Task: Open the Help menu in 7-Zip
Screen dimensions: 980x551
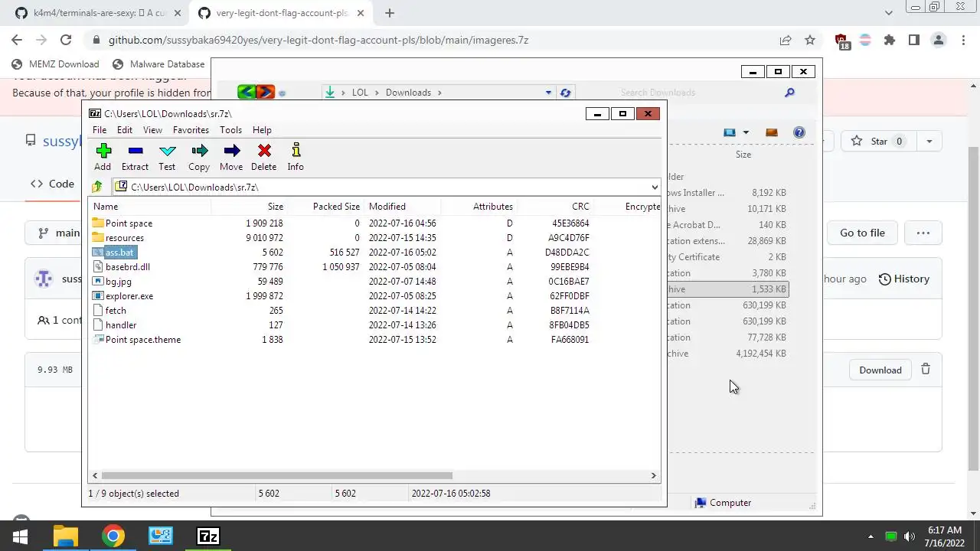Action: [x=262, y=130]
